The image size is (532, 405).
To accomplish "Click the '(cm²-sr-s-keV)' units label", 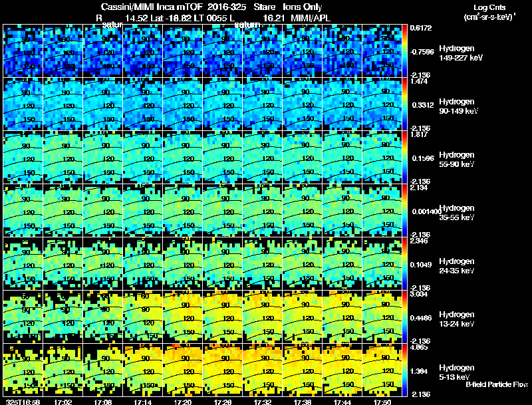I will [489, 17].
